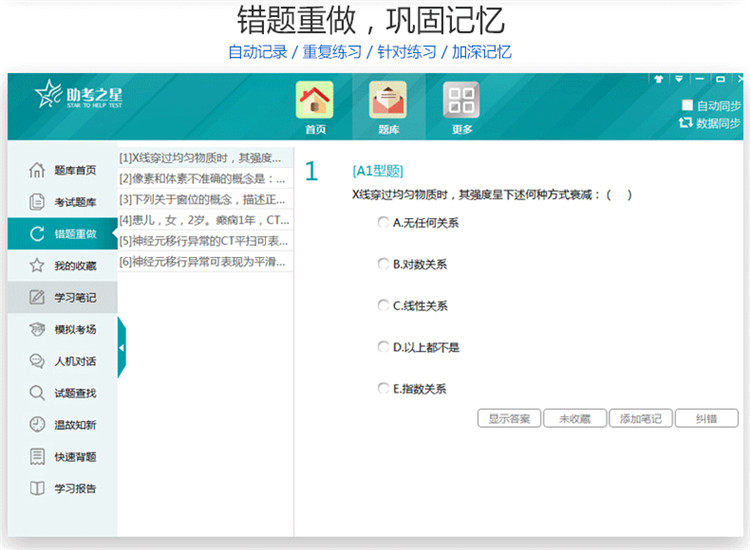Go to 我的收藏 star icon
This screenshot has width=750, height=550.
(x=37, y=265)
